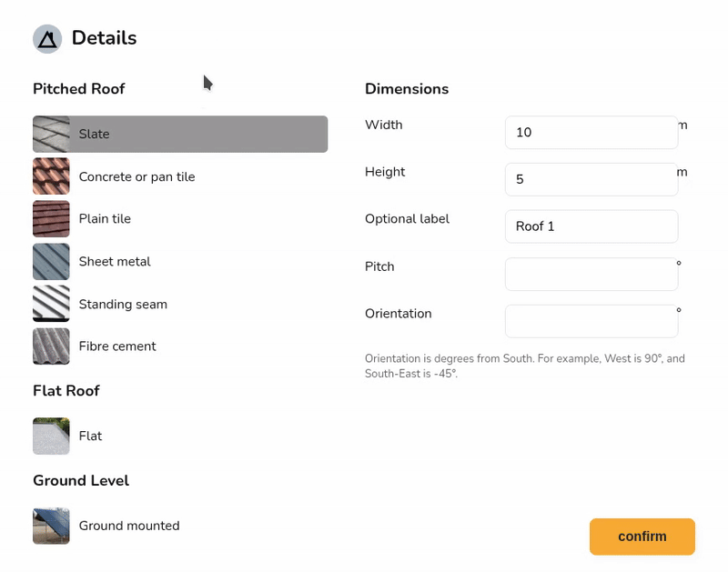Choose the Flat roof icon

51,437
